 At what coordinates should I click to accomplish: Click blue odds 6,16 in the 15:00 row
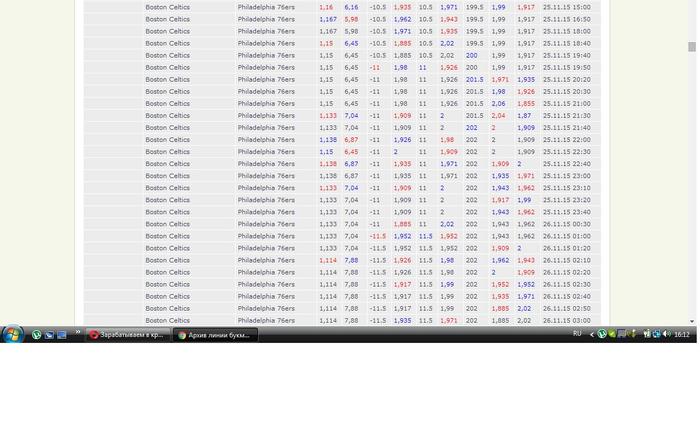(351, 7)
